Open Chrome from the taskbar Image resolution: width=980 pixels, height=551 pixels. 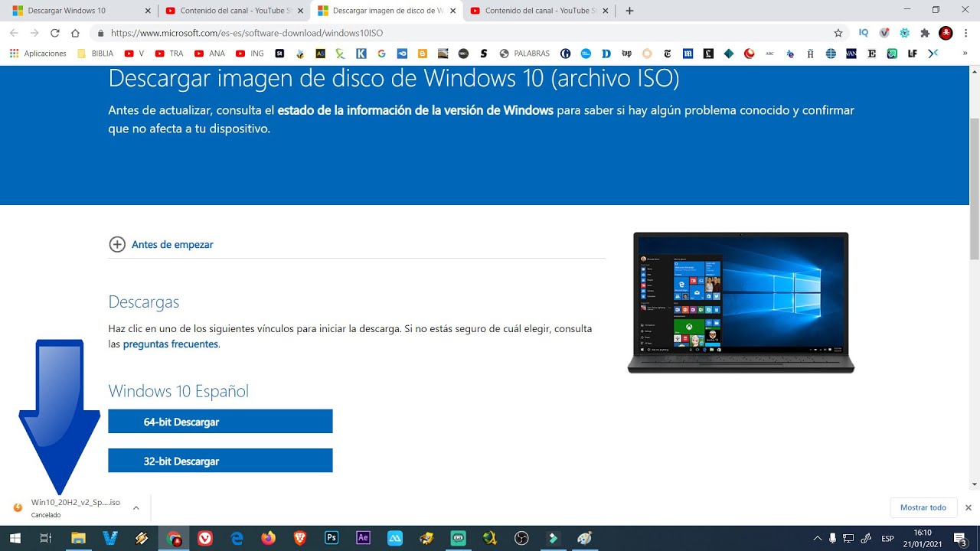[174, 538]
